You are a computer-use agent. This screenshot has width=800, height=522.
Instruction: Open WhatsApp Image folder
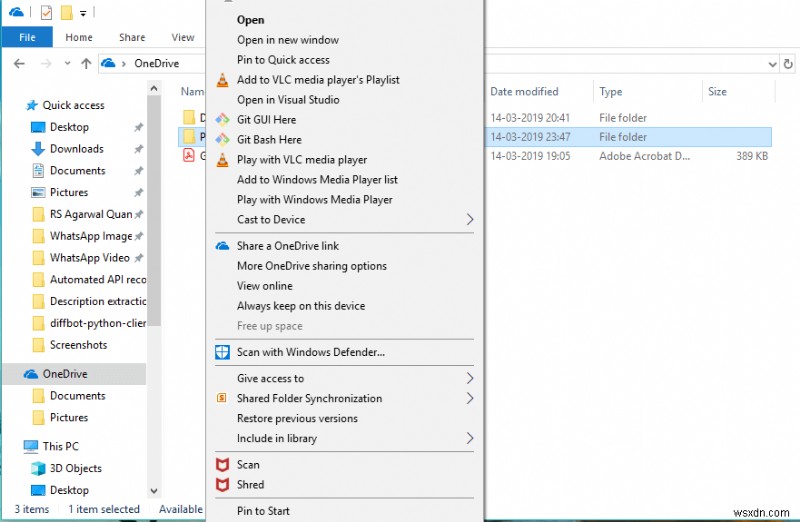(x=91, y=236)
